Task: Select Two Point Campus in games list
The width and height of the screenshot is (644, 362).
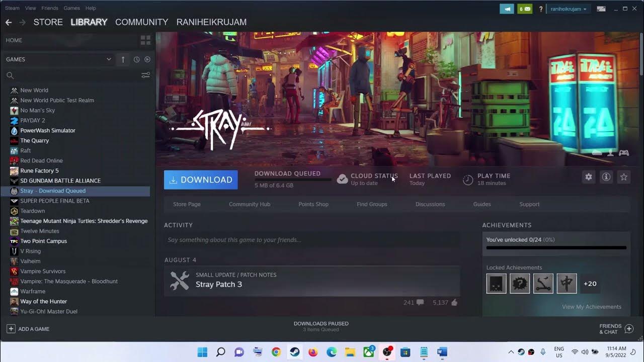Action: coord(43,241)
